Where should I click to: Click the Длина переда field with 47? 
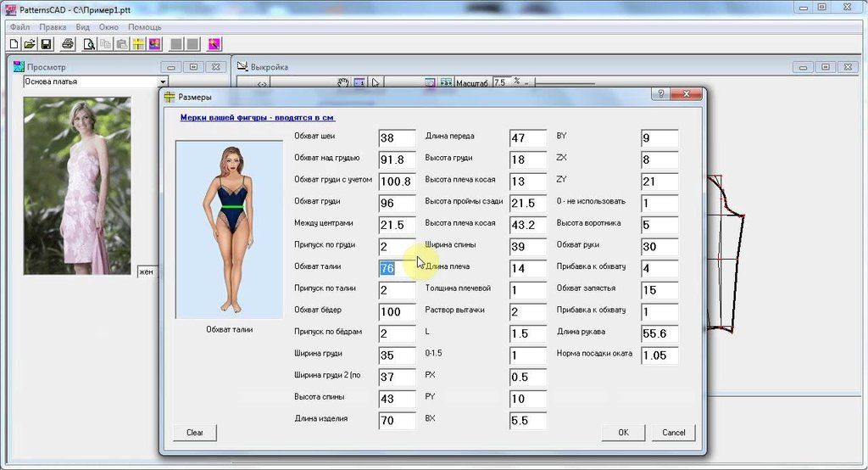click(527, 138)
